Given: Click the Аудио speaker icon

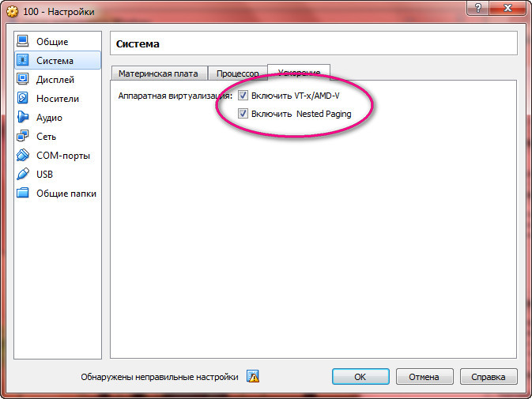Looking at the screenshot, I should (23, 117).
